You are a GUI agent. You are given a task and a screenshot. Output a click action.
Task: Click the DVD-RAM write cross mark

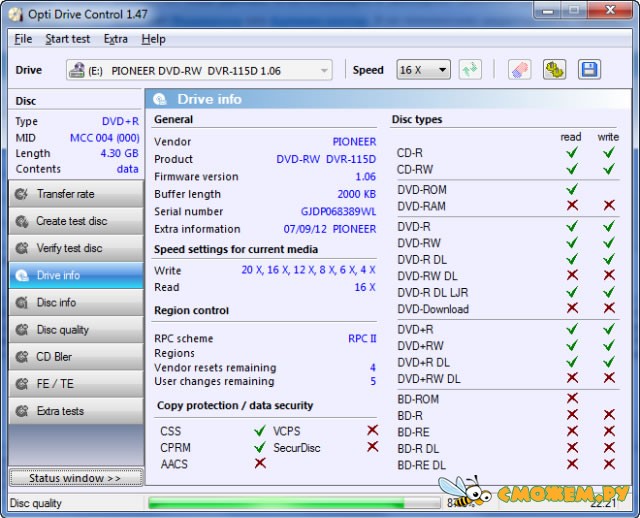pos(609,205)
